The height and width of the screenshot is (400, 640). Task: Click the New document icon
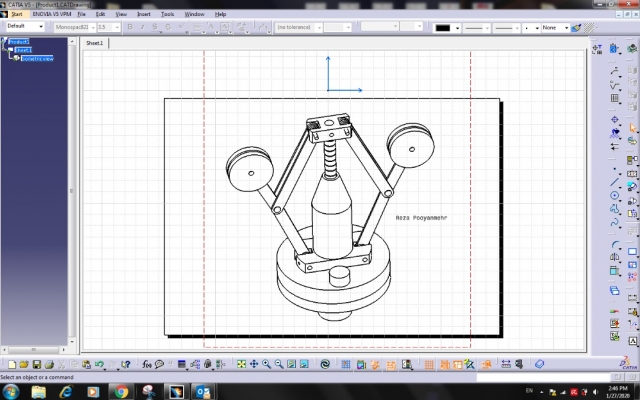pos(12,364)
